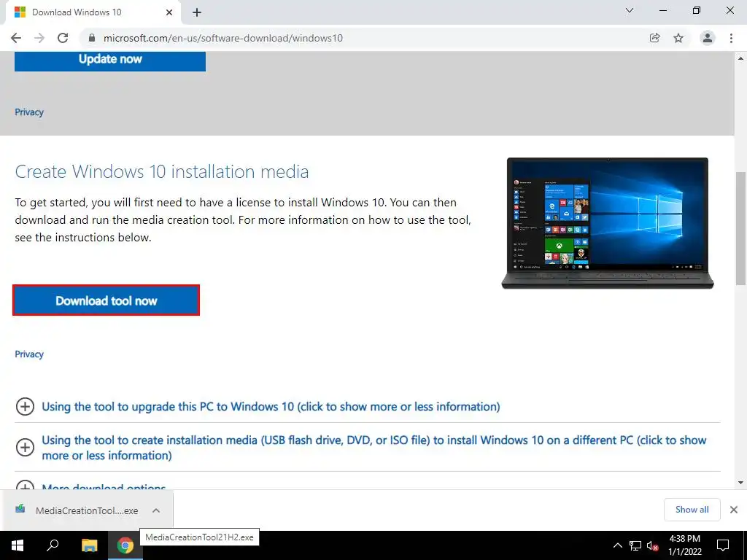Viewport: 747px width, 560px height.
Task: Click the Chrome taskbar icon
Action: tap(125, 545)
